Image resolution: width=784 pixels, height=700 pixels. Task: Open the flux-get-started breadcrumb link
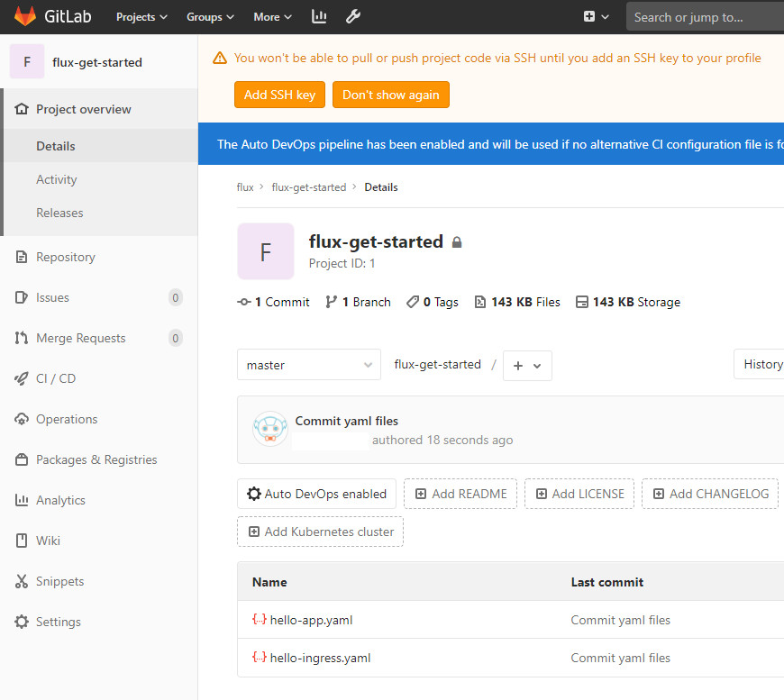tap(308, 187)
